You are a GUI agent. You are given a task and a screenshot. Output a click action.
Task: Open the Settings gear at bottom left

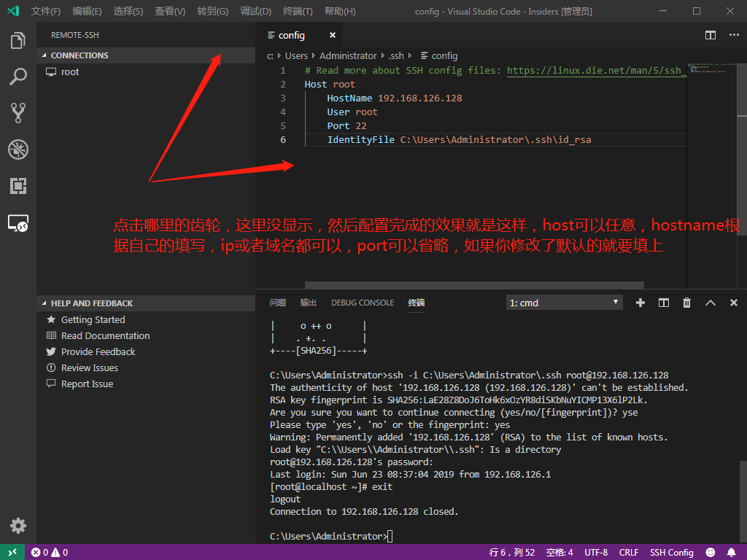tap(18, 525)
